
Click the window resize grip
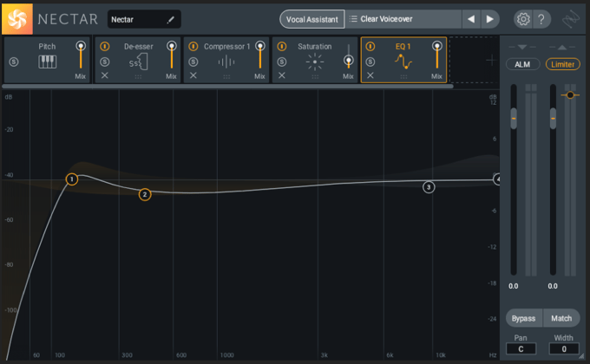581,355
